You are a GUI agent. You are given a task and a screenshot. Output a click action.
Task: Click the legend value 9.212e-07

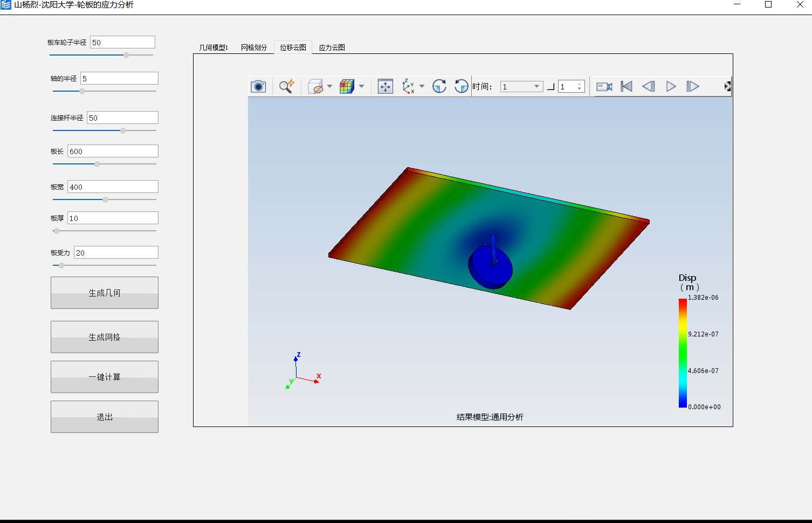click(x=703, y=334)
